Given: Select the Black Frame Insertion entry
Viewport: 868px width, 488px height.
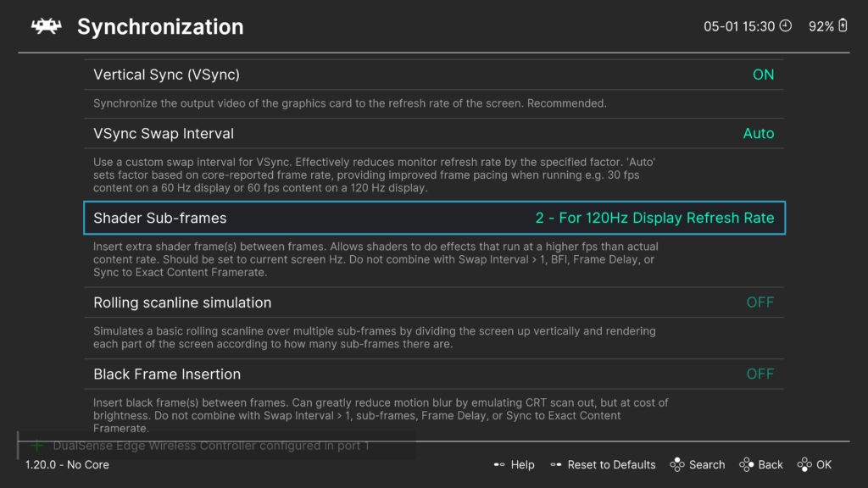Looking at the screenshot, I should click(x=434, y=374).
